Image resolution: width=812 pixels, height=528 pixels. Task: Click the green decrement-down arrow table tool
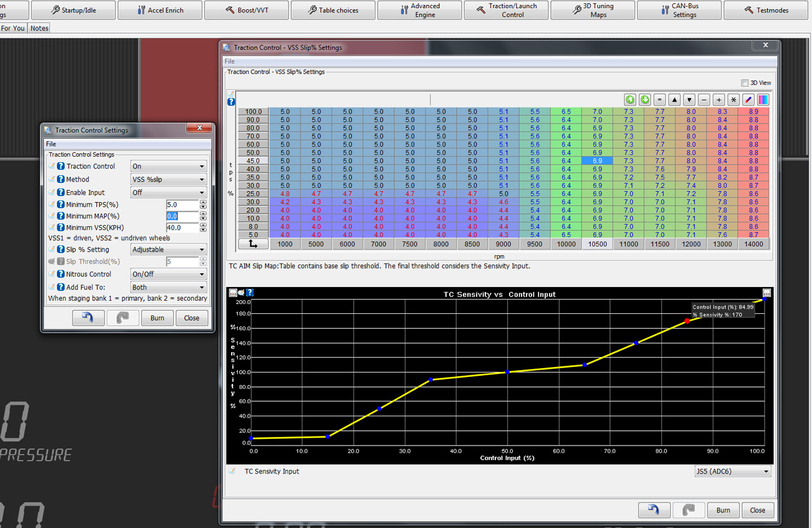tap(645, 100)
